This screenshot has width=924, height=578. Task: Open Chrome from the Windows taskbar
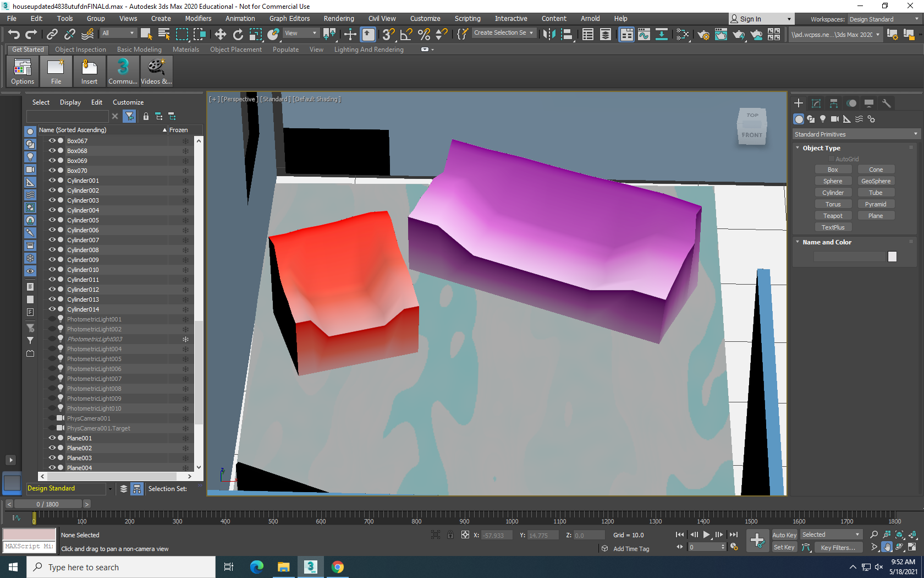[x=338, y=567]
